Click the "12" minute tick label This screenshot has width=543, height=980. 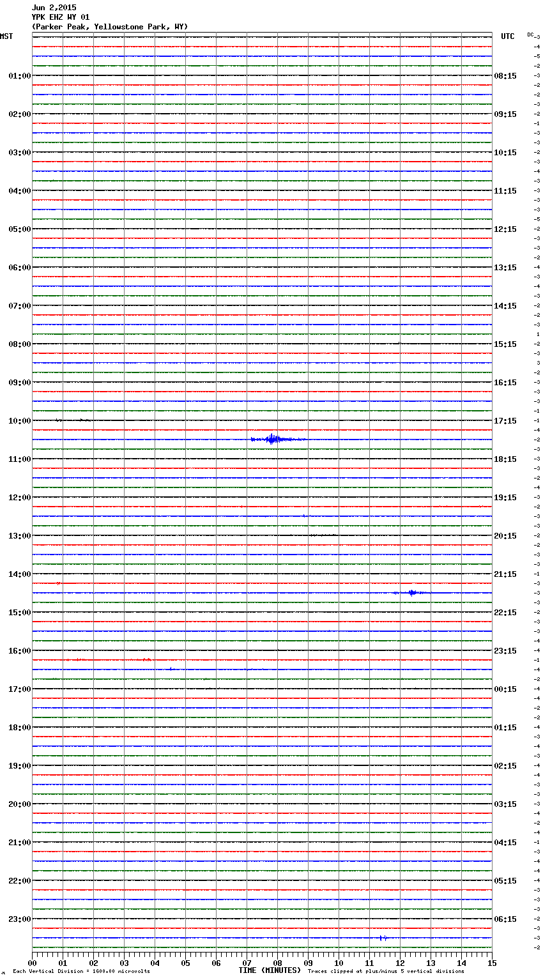400,963
